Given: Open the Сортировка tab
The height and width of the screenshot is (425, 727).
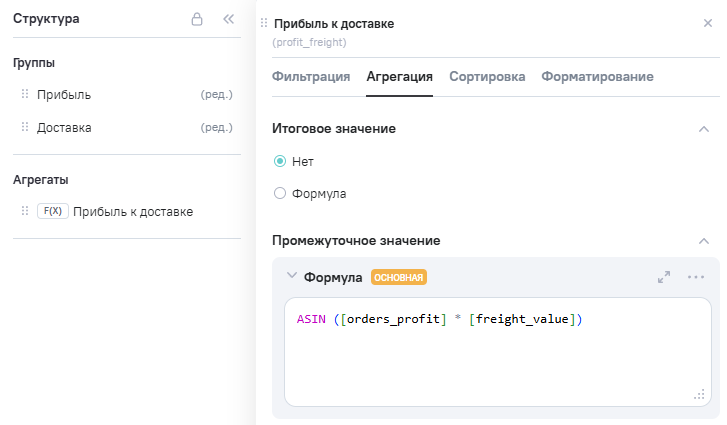Looking at the screenshot, I should pos(487,77).
